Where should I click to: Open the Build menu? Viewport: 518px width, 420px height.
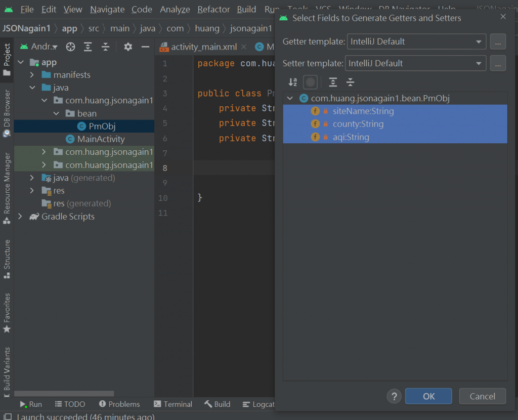[x=246, y=9]
